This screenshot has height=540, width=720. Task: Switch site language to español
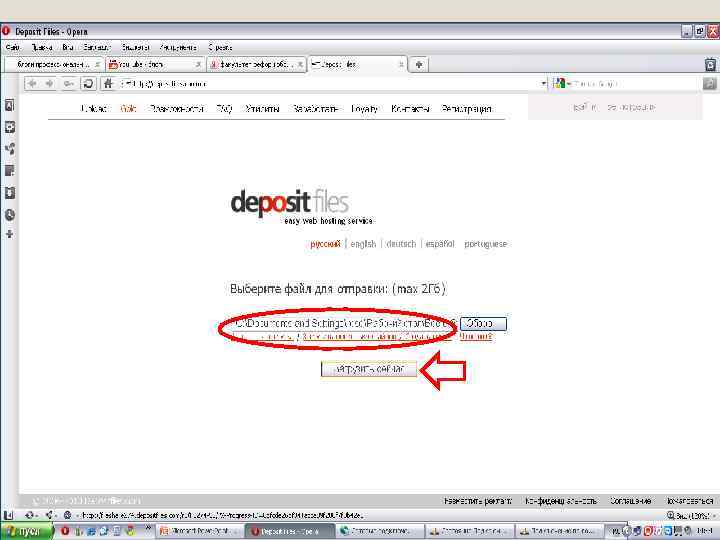(x=440, y=244)
